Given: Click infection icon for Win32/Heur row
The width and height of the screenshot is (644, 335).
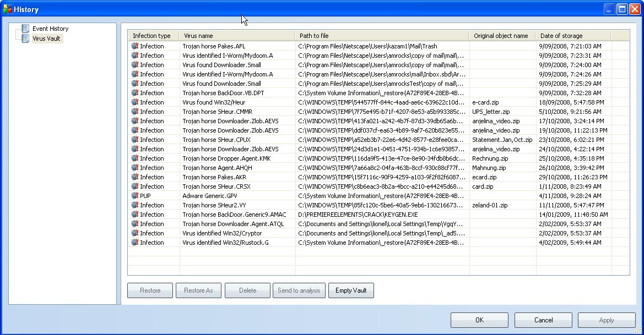Looking at the screenshot, I should coord(134,102).
